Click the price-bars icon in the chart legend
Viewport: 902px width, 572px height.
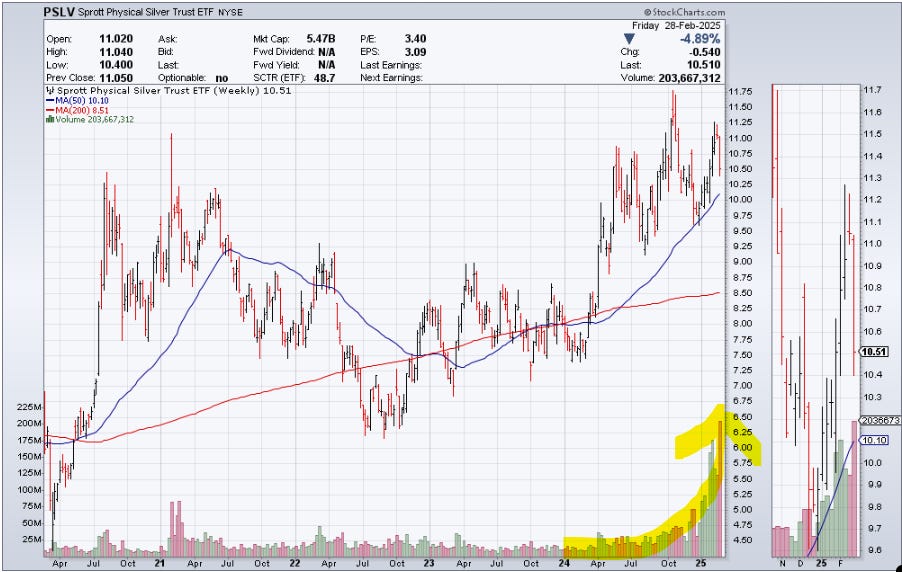(x=49, y=90)
